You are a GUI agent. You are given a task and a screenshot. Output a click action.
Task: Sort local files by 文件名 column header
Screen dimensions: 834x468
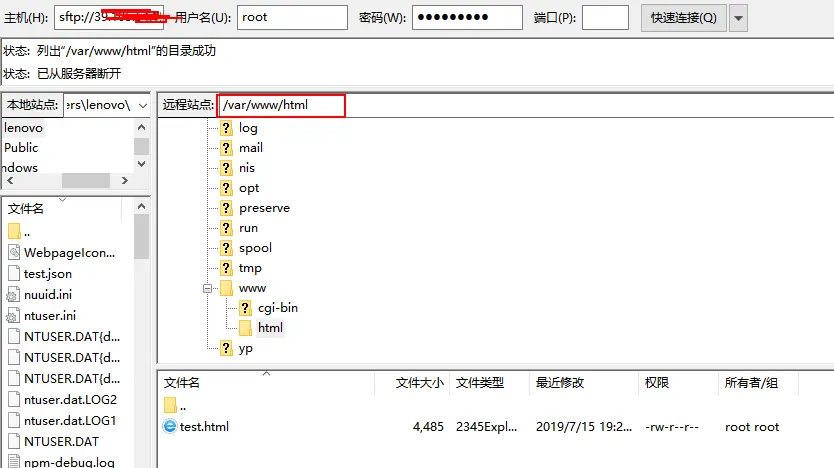click(x=64, y=208)
